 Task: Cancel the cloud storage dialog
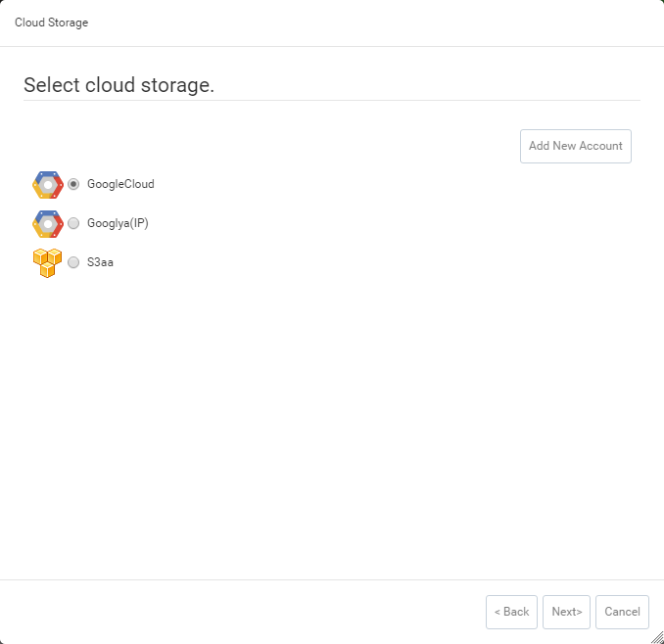tap(622, 612)
